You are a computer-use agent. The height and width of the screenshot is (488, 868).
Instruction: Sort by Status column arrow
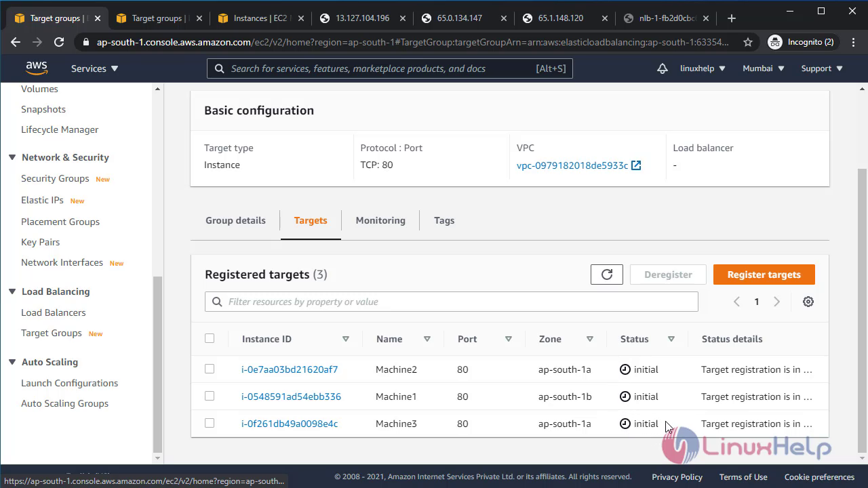(671, 339)
